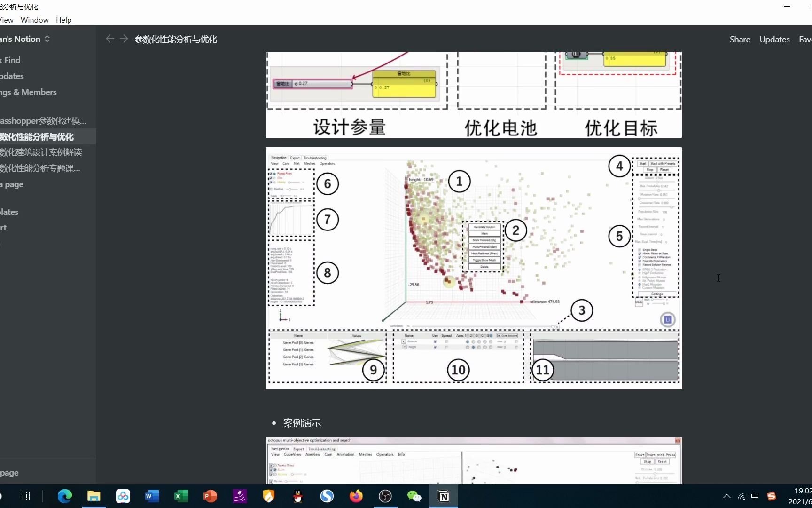Launch Firefox from taskbar

[x=356, y=496]
